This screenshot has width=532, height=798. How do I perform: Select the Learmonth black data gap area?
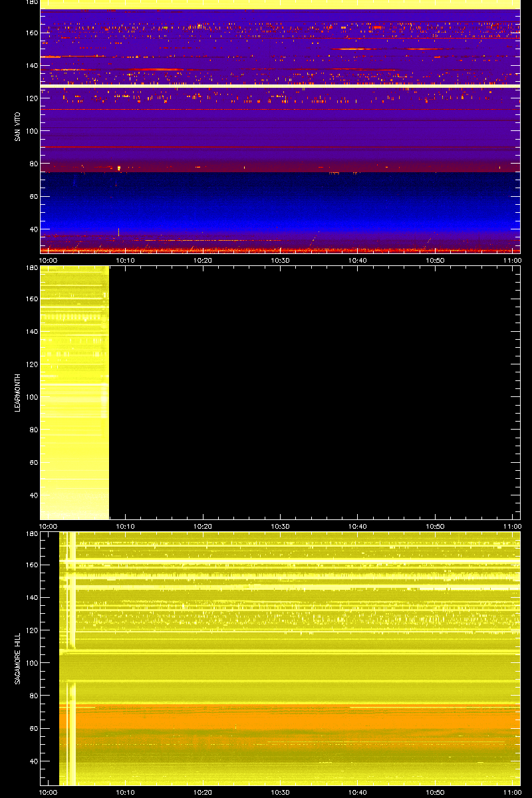(x=315, y=392)
